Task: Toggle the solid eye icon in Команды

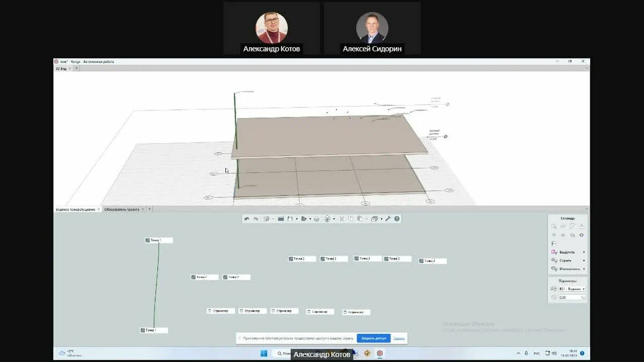Action: 582,235
